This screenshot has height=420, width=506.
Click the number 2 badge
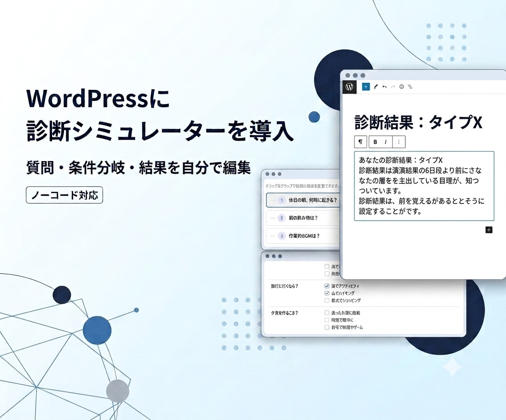pyautogui.click(x=282, y=218)
